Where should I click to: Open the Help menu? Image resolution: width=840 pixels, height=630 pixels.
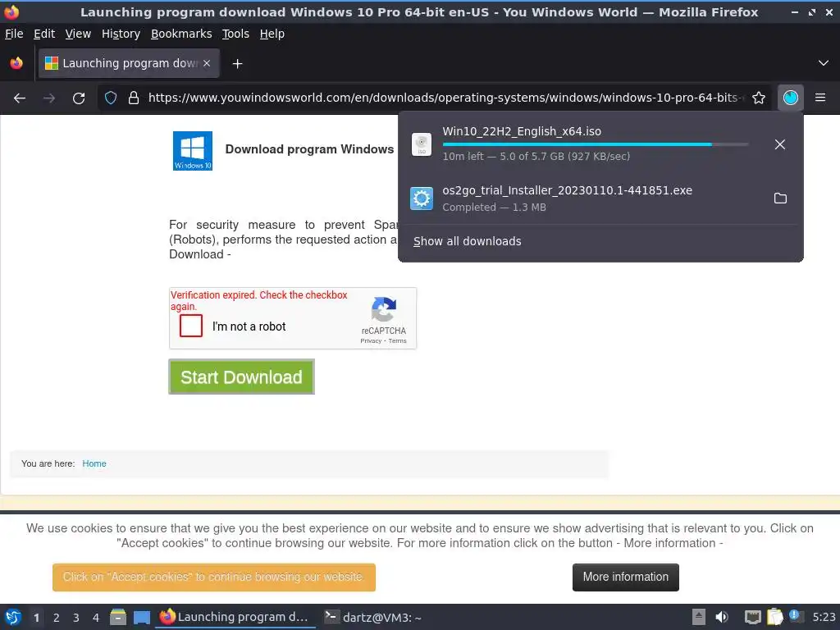272,34
